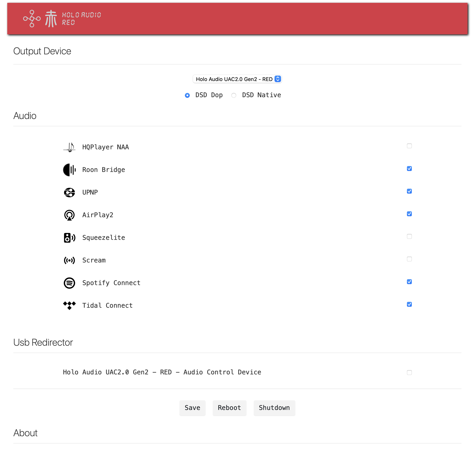Viewport: 476px width, 455px height.
Task: Click the Usb Redirector section heading
Action: pyautogui.click(x=43, y=342)
